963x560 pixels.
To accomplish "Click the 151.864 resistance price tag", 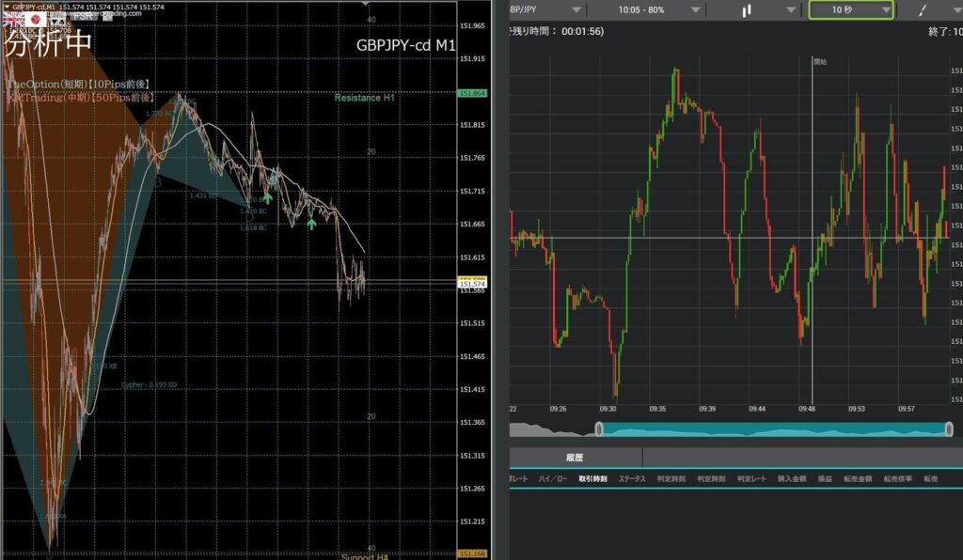I will coord(472,93).
